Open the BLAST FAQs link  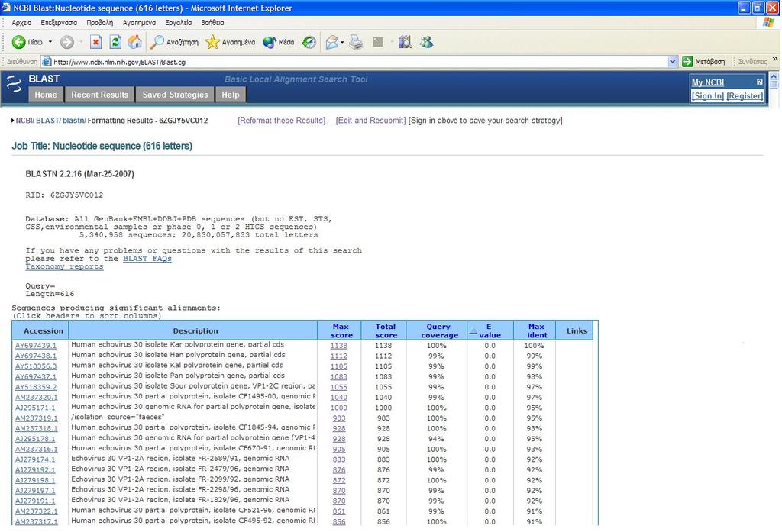tap(147, 259)
